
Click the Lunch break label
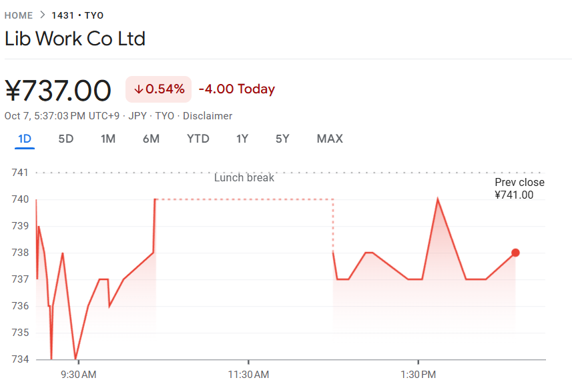click(244, 178)
